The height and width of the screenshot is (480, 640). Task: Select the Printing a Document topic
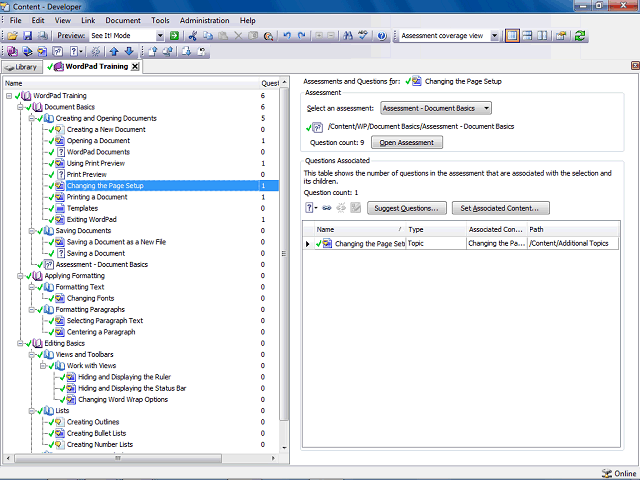97,197
